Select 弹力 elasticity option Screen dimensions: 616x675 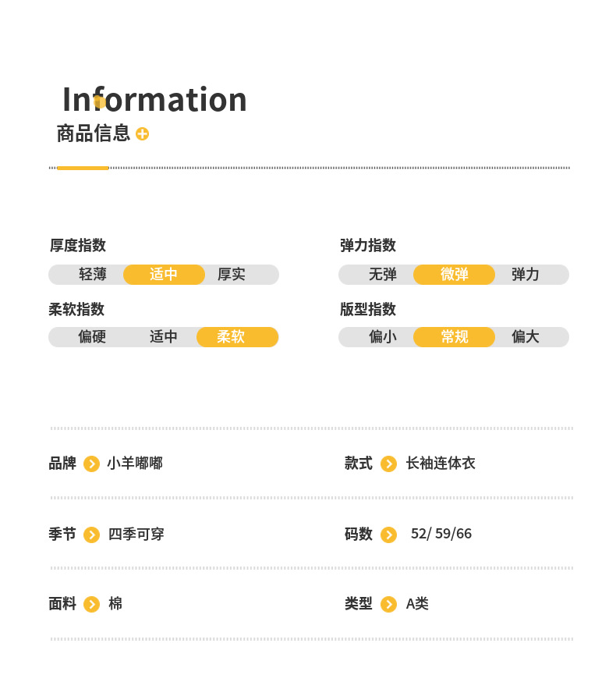click(526, 275)
